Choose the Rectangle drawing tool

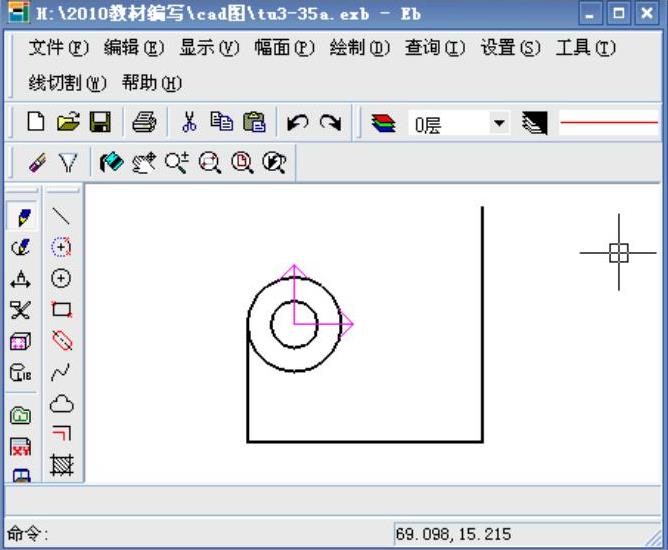62,310
